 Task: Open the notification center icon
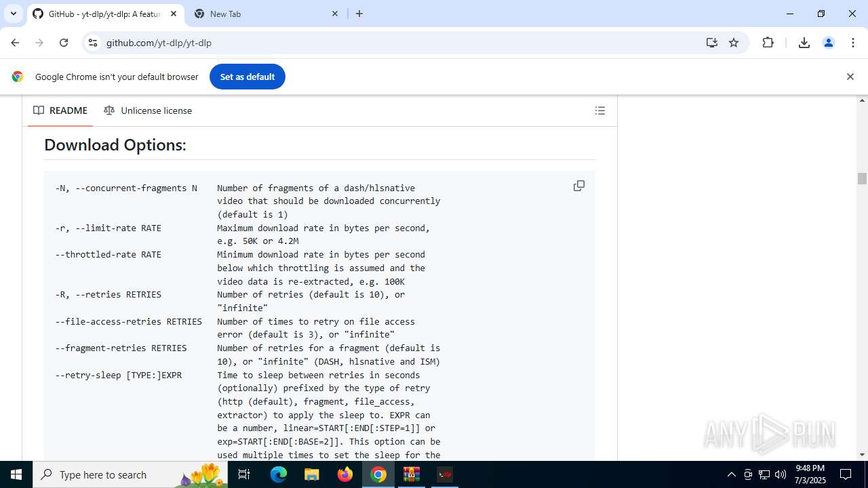846,474
